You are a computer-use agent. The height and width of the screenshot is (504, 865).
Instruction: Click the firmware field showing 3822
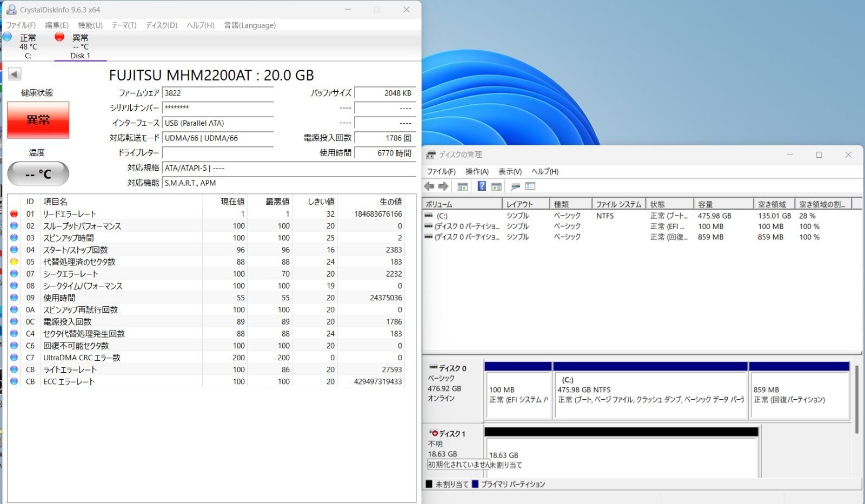pos(218,93)
